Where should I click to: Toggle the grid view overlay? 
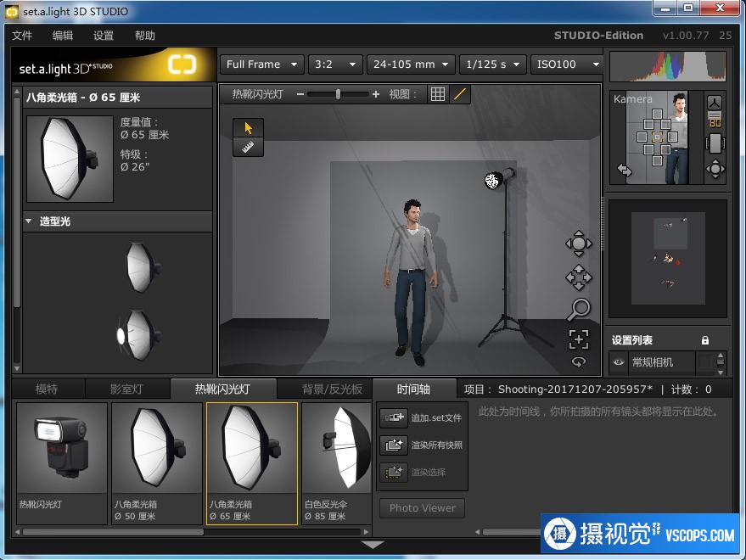click(438, 94)
